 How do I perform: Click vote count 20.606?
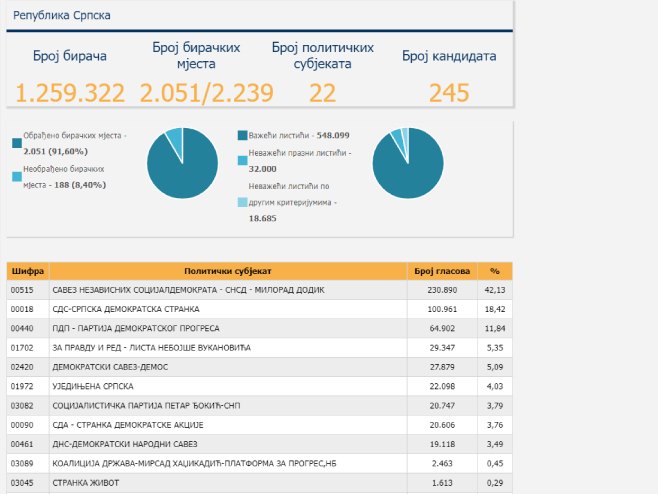point(442,425)
